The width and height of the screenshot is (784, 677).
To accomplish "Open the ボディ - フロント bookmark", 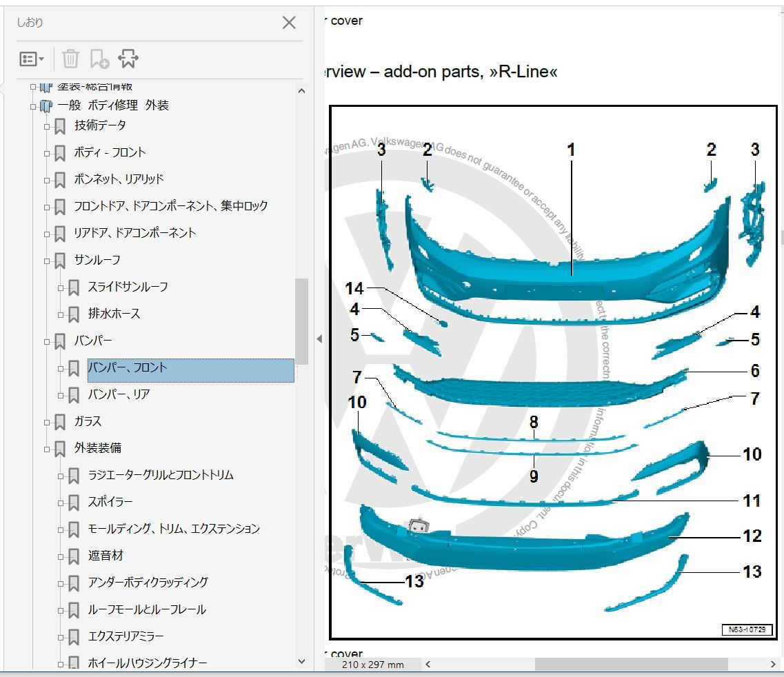I will (x=110, y=152).
